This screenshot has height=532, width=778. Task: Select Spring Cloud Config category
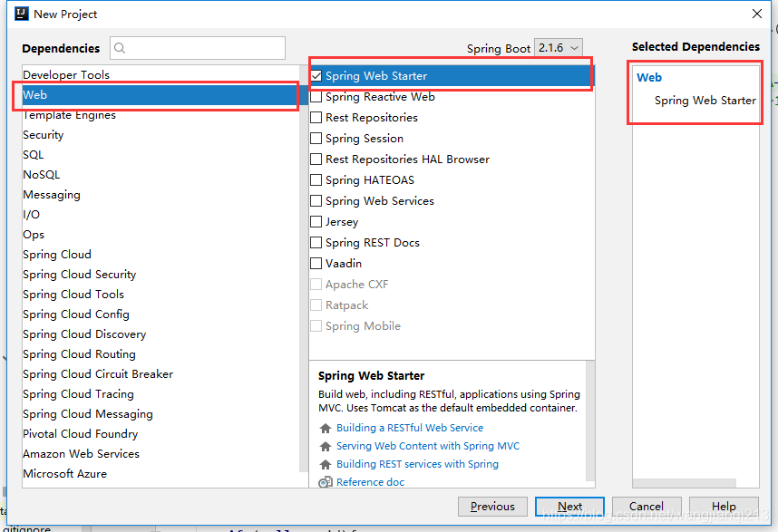point(160,314)
